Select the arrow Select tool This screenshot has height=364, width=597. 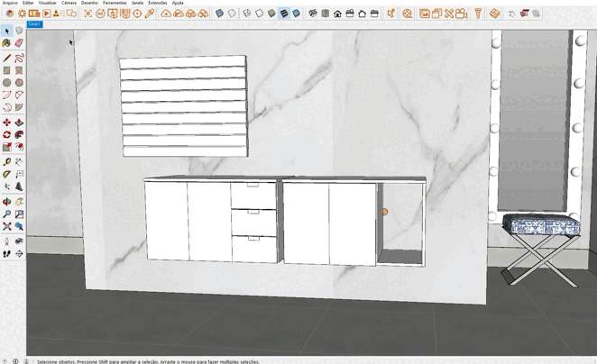click(7, 31)
